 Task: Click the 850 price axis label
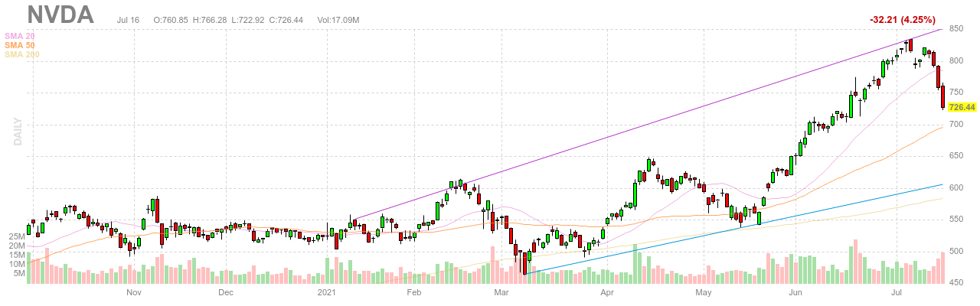pos(955,29)
